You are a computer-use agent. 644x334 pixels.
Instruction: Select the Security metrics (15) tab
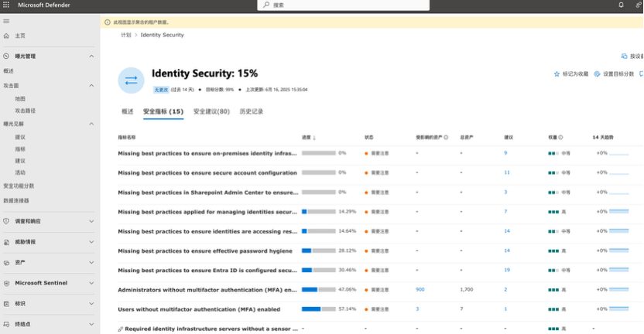pos(163,111)
